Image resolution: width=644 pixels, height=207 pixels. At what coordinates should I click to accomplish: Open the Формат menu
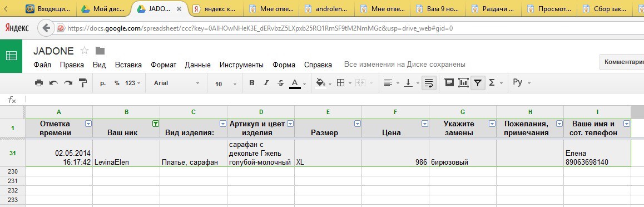point(164,65)
